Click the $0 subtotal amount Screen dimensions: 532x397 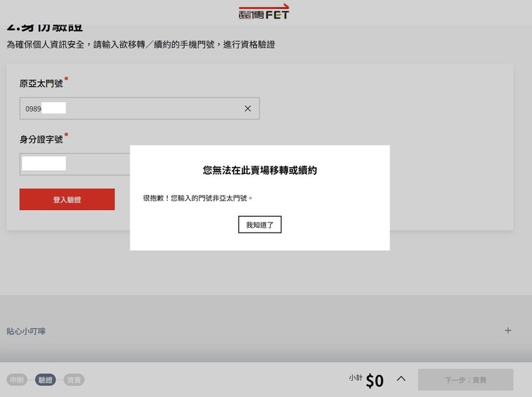(x=374, y=381)
